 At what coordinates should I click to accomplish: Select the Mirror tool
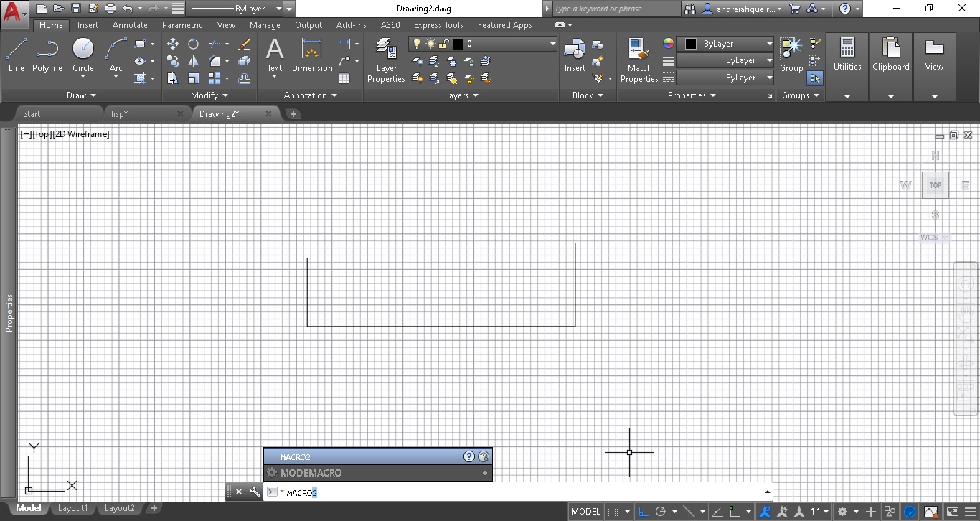pyautogui.click(x=193, y=61)
